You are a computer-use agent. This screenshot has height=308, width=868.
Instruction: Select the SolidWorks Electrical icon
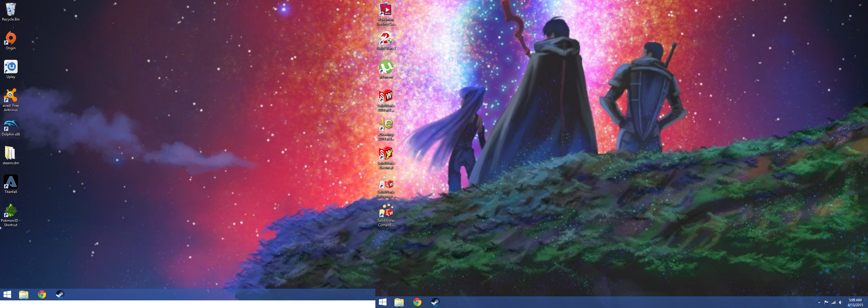[x=386, y=158]
